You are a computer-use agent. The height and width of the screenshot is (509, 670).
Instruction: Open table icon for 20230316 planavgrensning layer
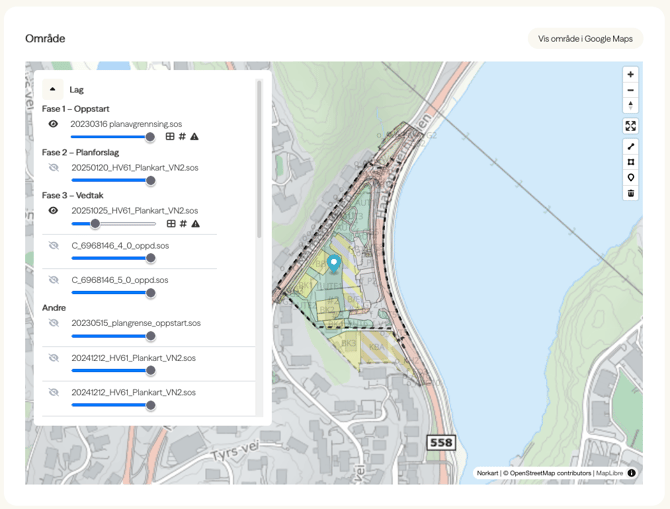(170, 137)
